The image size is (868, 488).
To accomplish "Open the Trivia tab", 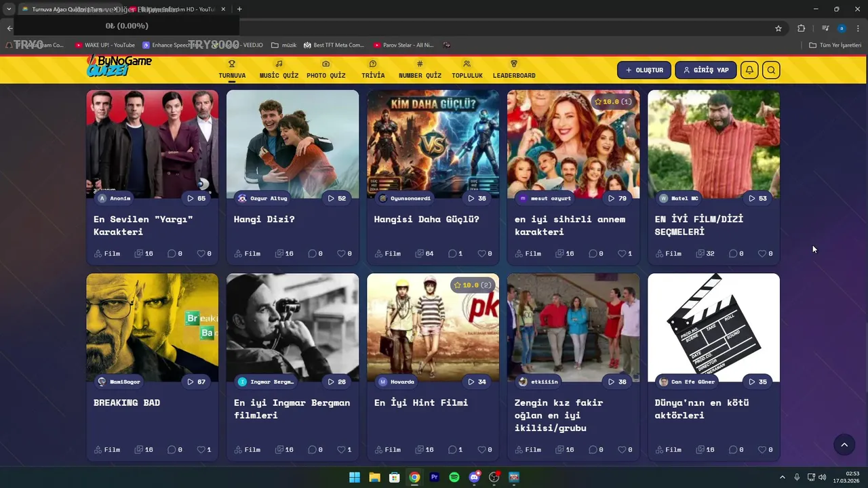I will coord(373,69).
